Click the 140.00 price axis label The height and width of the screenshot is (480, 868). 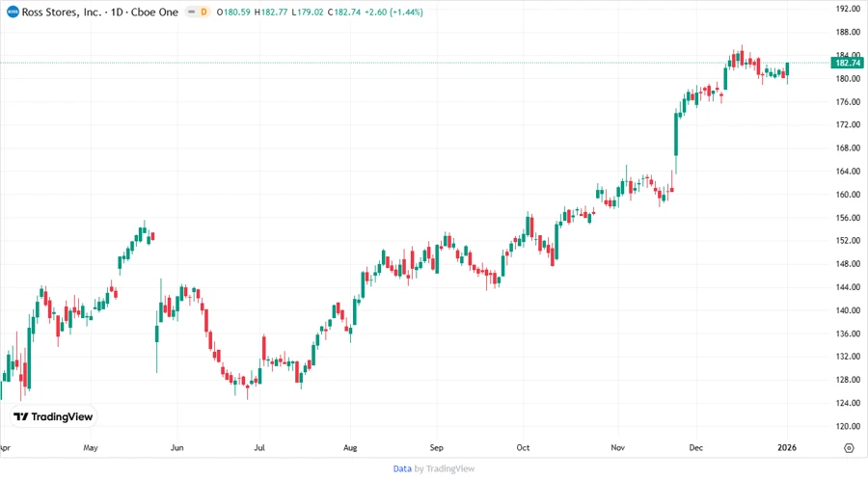[848, 310]
